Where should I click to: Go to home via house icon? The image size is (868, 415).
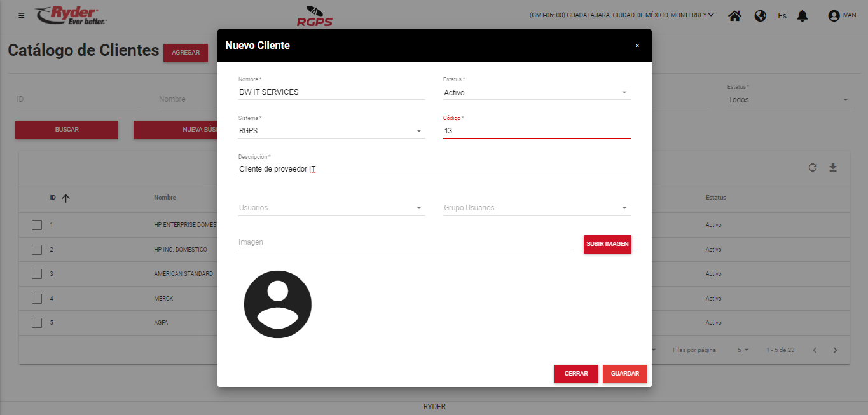[x=735, y=15]
